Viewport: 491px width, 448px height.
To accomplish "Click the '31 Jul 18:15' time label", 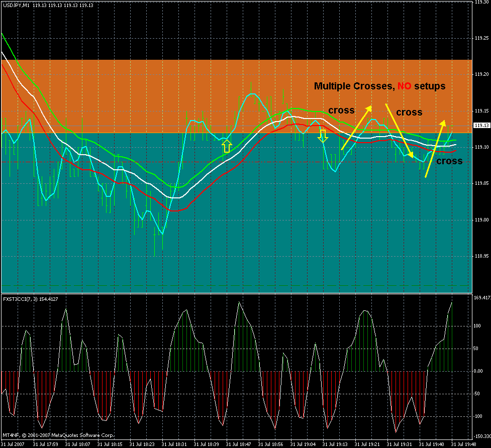I will tap(110, 444).
